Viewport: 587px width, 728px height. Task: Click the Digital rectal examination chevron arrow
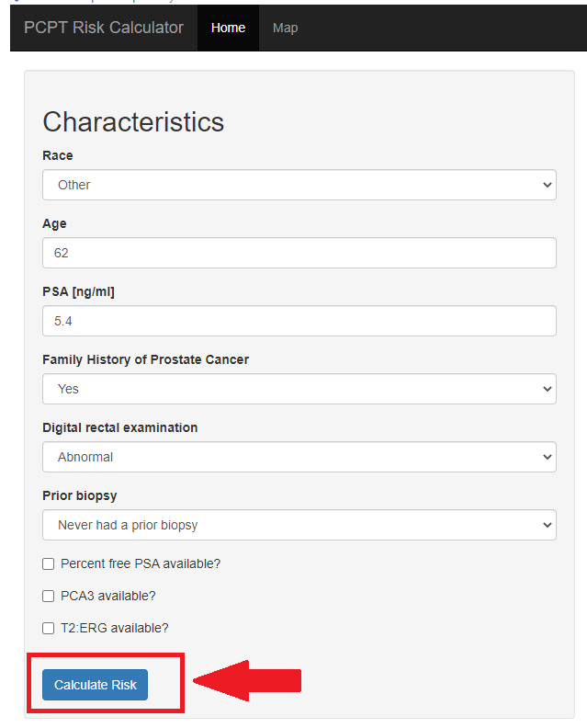(x=547, y=457)
